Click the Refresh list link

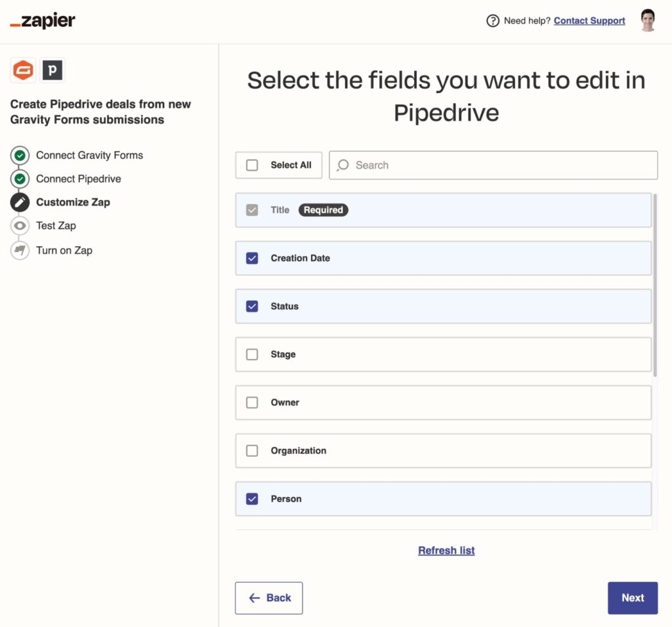tap(446, 550)
